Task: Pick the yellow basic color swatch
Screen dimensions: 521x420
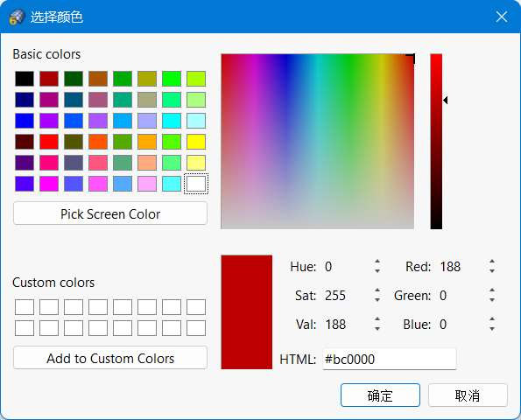Action: (196, 142)
